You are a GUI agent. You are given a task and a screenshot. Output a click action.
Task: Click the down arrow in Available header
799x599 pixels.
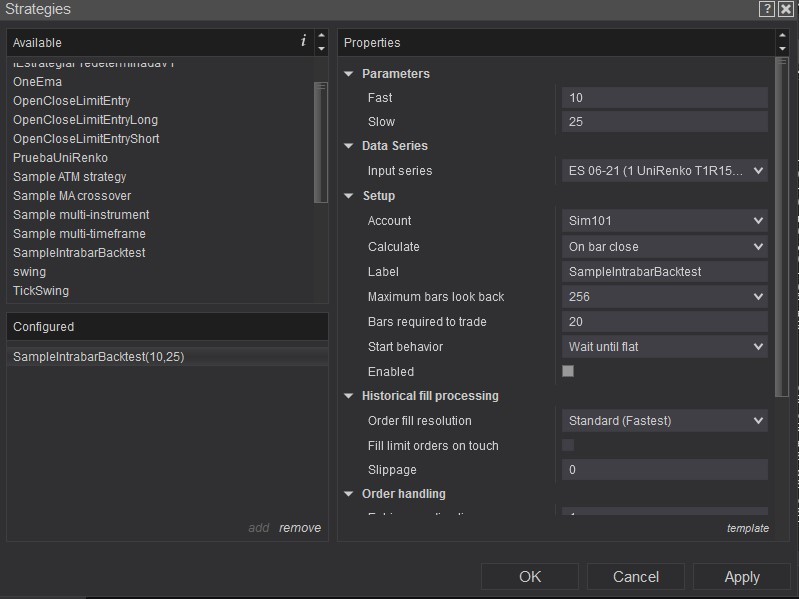pyautogui.click(x=321, y=49)
